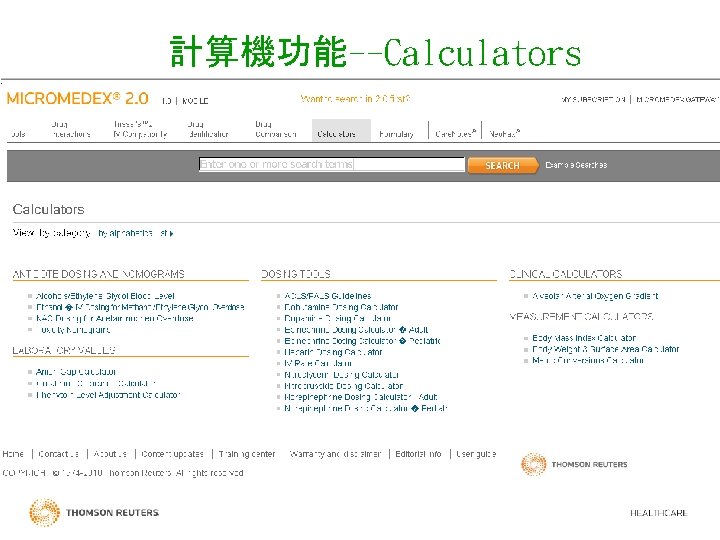720x540 pixels.
Task: Open the Drug Interactions tab
Action: pos(71,129)
